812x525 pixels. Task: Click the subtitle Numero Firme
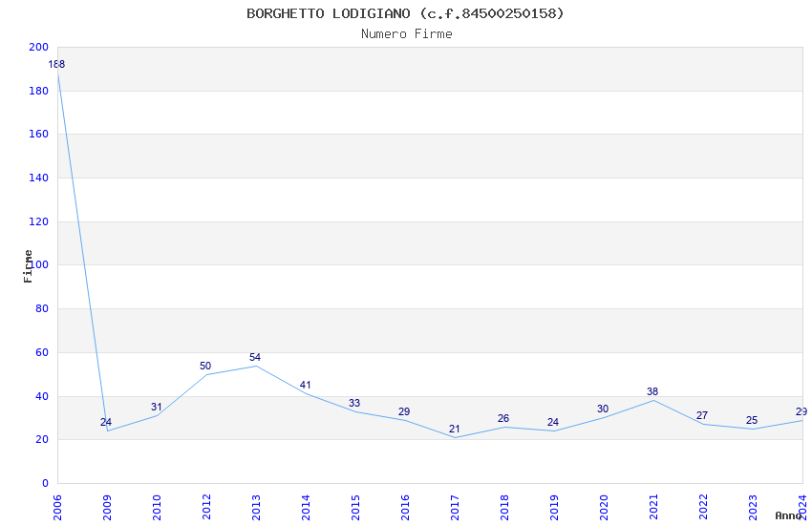(407, 34)
